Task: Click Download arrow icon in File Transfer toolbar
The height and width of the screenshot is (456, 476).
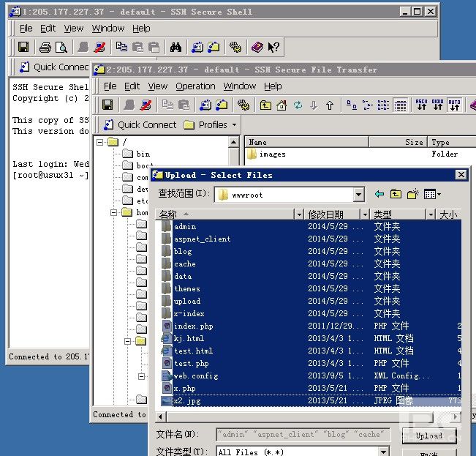Action: click(x=314, y=105)
